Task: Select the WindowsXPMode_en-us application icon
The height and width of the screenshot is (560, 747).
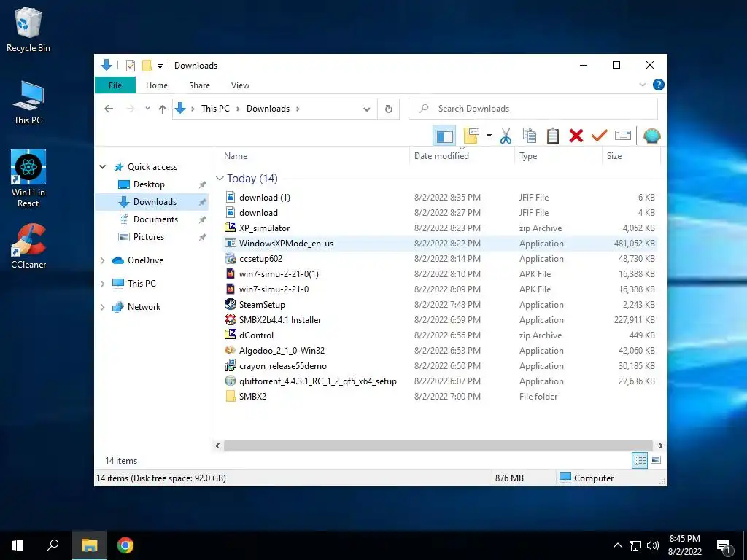Action: 231,244
